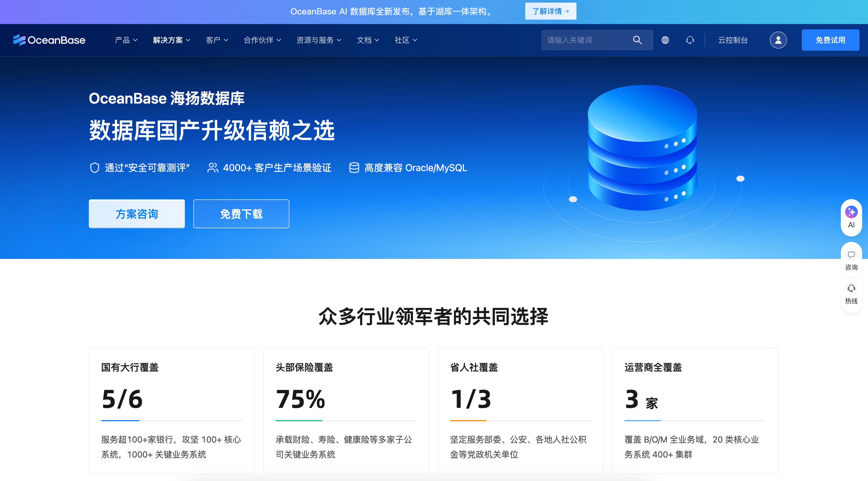The height and width of the screenshot is (481, 868).
Task: Click the database icon beside Oracle/MySQL
Action: point(354,168)
